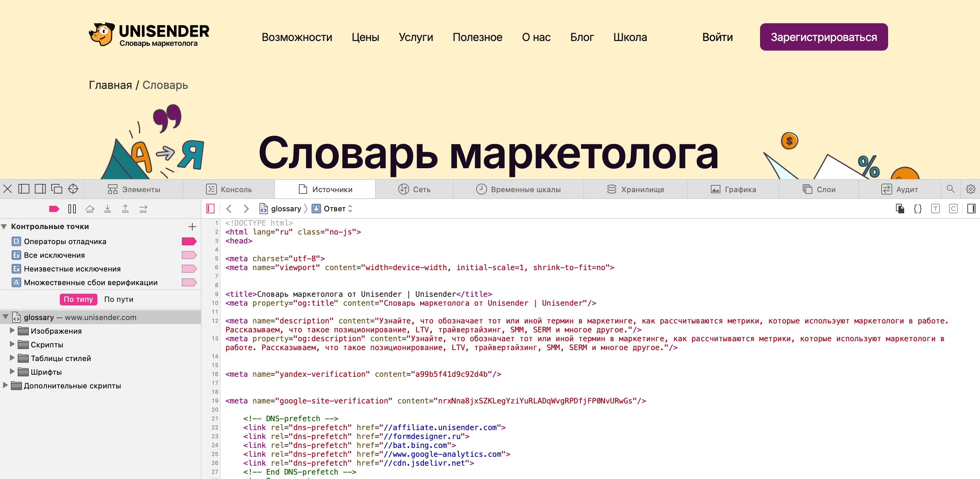The width and height of the screenshot is (980, 479).
Task: Switch to the Консоль tab
Action: [x=229, y=189]
